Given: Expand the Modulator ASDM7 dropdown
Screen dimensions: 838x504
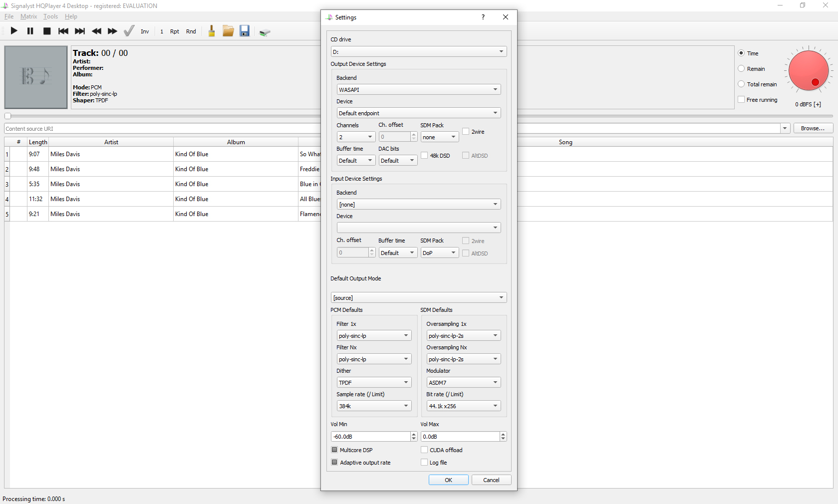Looking at the screenshot, I should click(x=463, y=383).
